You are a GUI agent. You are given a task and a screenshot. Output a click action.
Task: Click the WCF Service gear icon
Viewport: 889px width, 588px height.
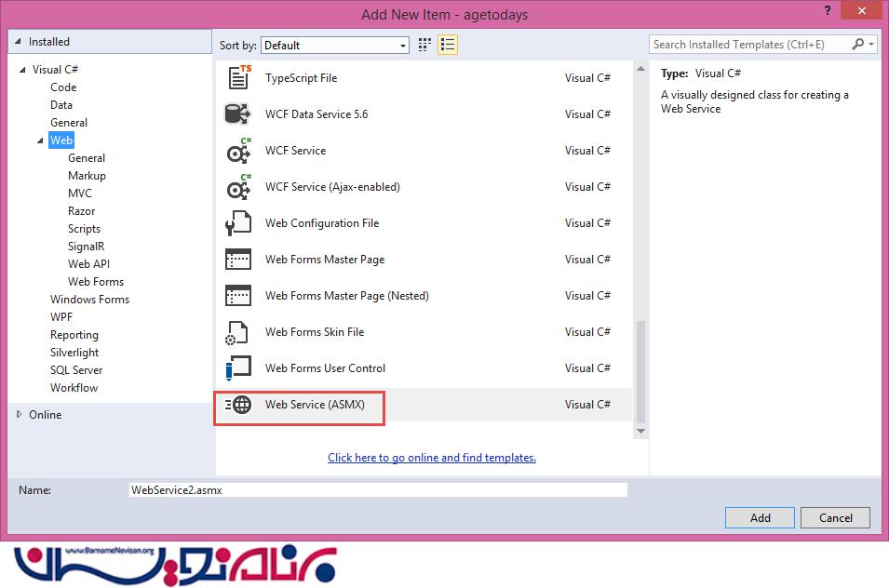[x=238, y=151]
